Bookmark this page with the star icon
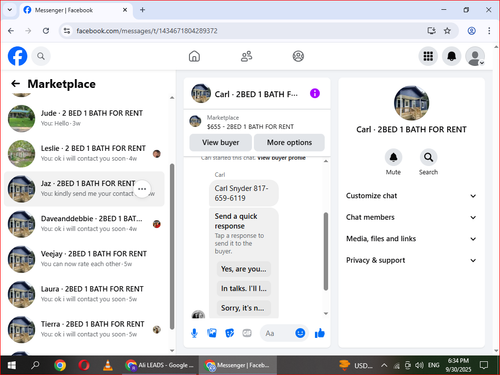This screenshot has width=500, height=375. tap(447, 31)
